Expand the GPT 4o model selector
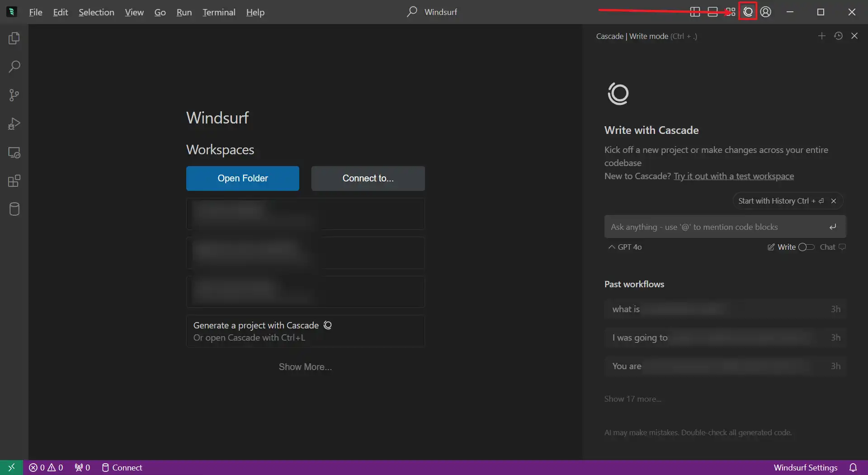Viewport: 868px width, 475px height. pyautogui.click(x=625, y=247)
